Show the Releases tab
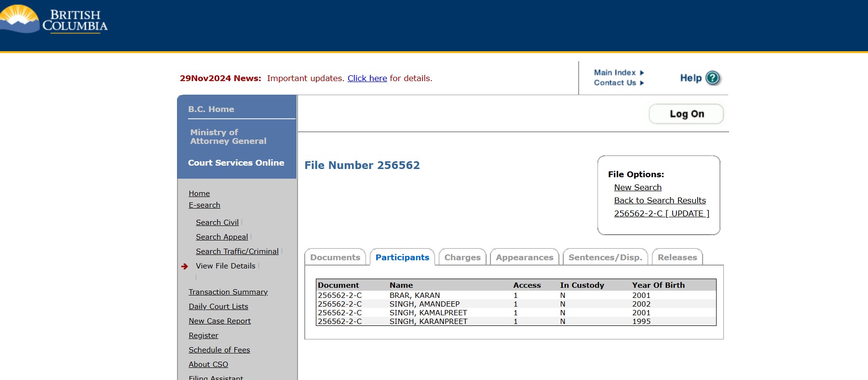Screen dimensions: 868x380 pyautogui.click(x=677, y=257)
